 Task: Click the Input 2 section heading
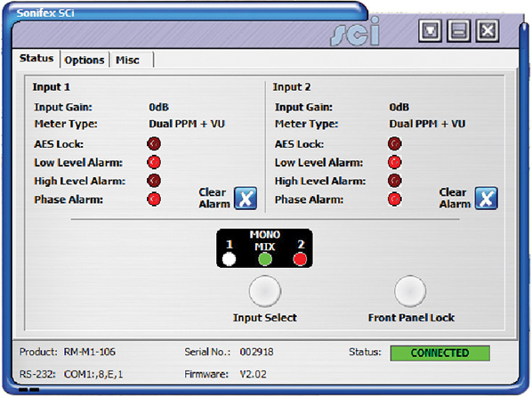click(292, 87)
